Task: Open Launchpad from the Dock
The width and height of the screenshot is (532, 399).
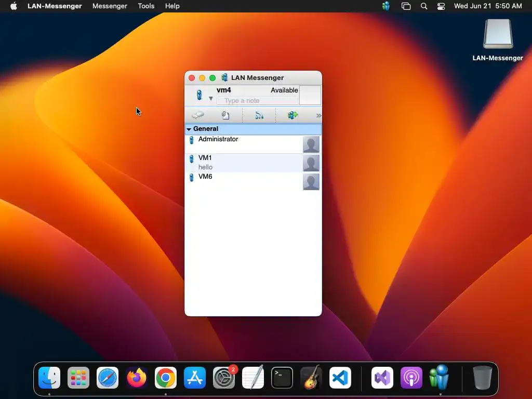Action: point(78,378)
